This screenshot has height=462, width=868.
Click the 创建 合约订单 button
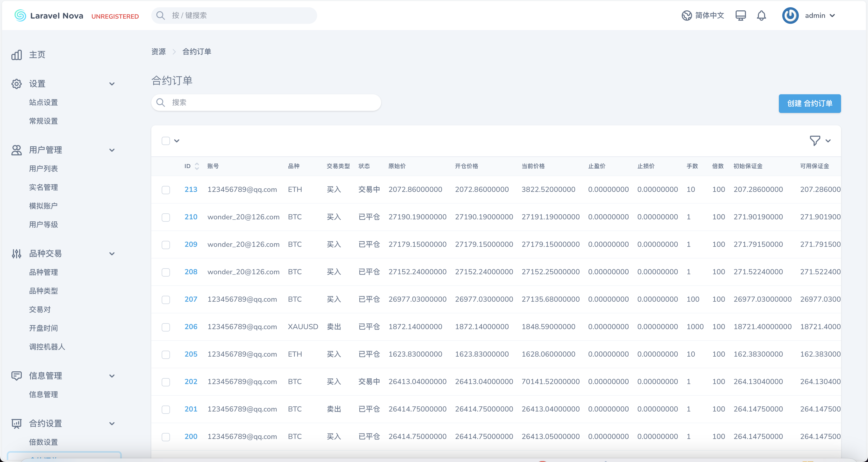coord(809,103)
